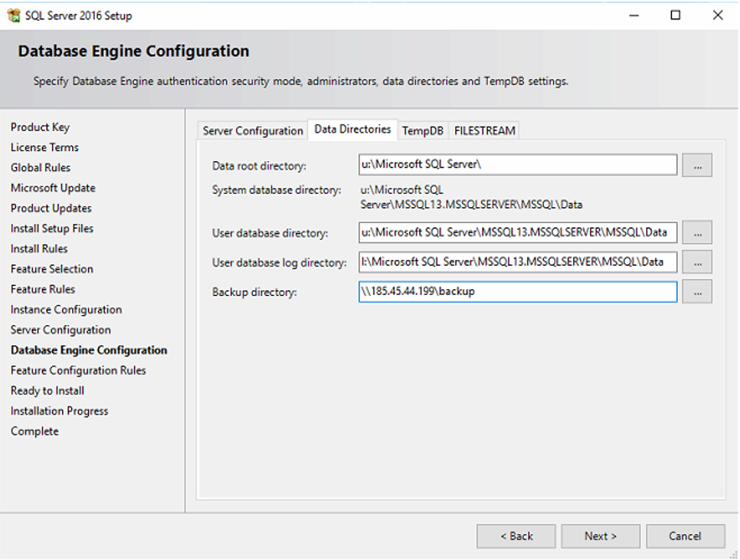Browse for the Data root directory
The width and height of the screenshot is (740, 560).
(697, 165)
